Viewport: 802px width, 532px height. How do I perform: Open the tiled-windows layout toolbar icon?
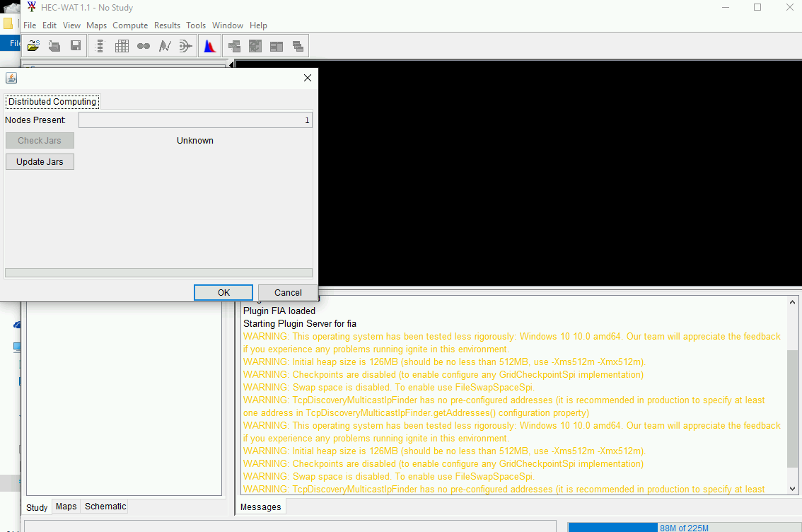(276, 45)
